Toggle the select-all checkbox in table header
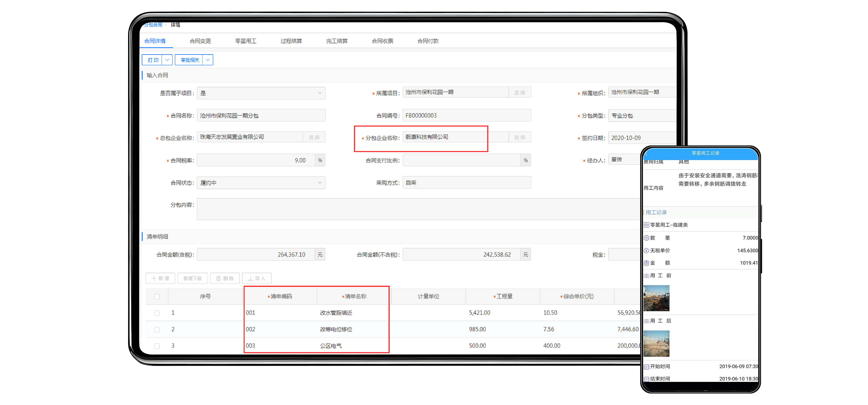This screenshot has height=405, width=868. 157,297
